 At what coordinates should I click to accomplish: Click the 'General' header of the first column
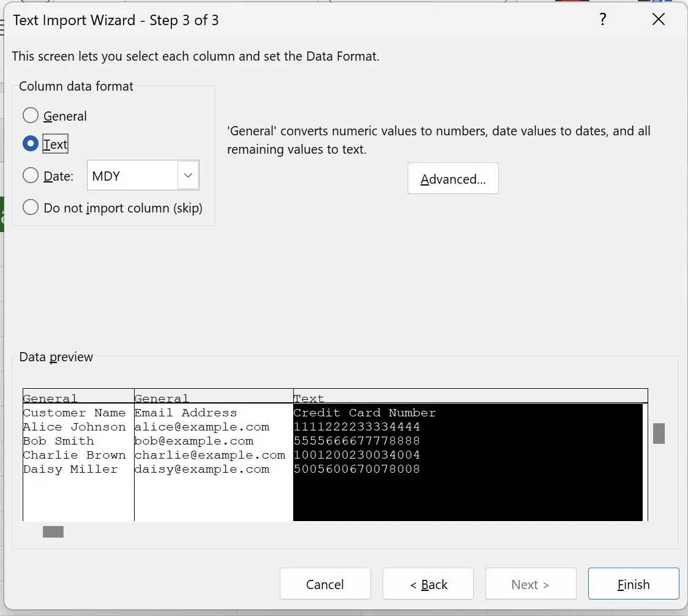point(49,398)
